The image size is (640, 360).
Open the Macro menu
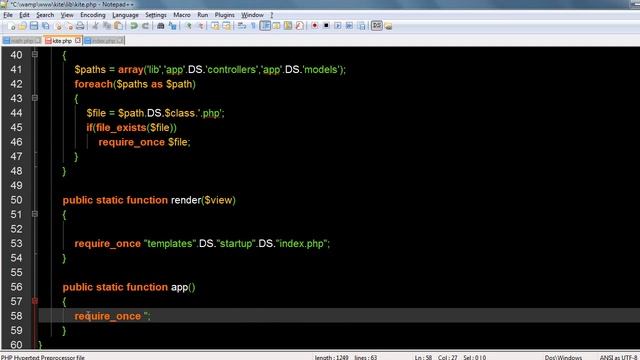(182, 15)
